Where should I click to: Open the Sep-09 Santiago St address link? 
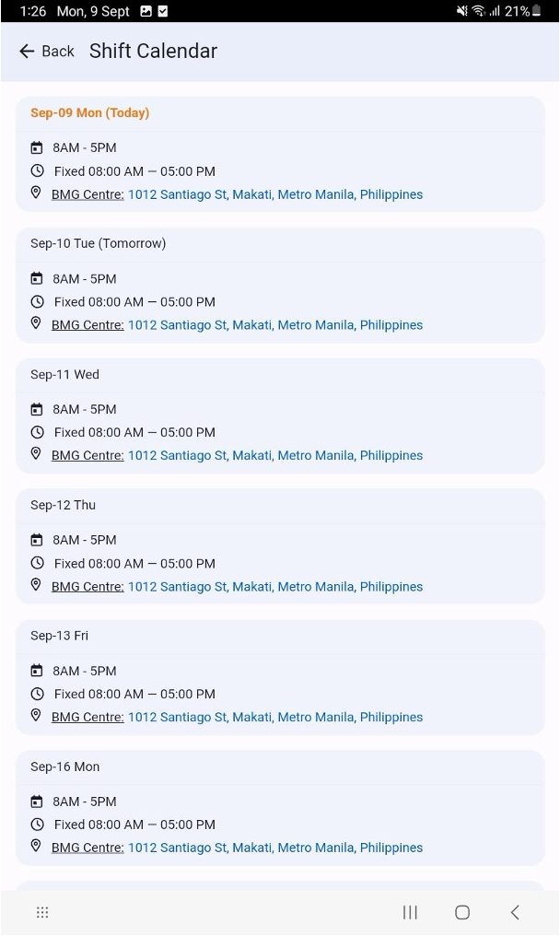click(274, 194)
